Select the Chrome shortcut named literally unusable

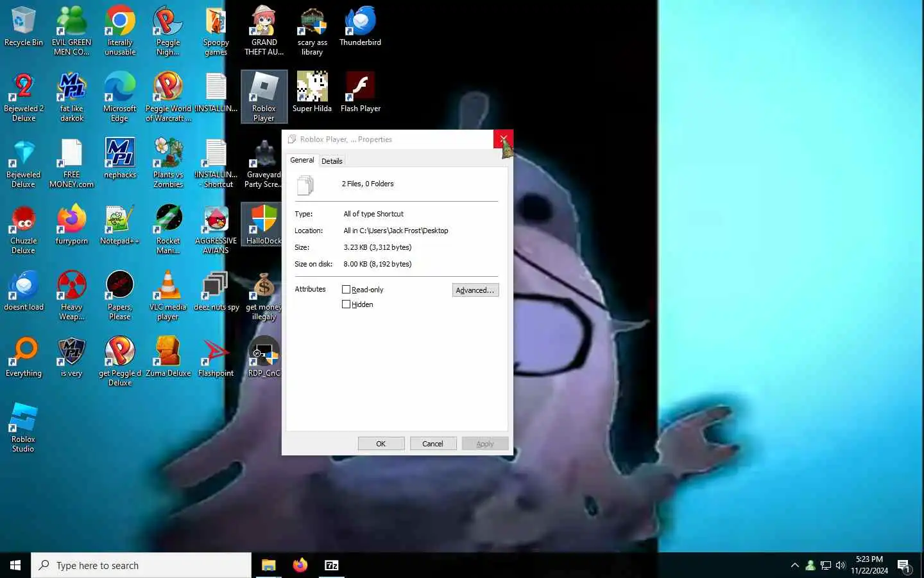pyautogui.click(x=120, y=31)
